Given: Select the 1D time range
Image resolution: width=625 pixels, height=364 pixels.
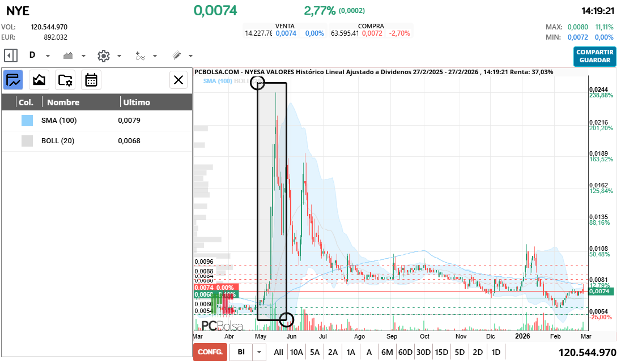Looking at the screenshot, I should click(496, 352).
